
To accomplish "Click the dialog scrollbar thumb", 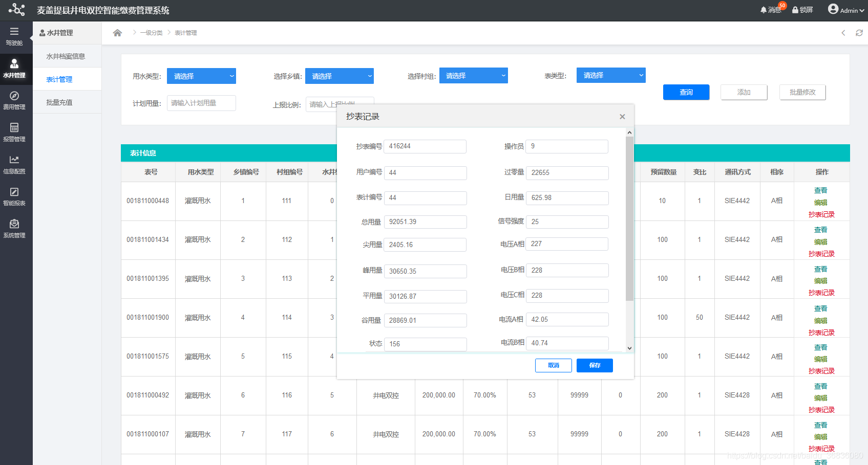I will [x=629, y=218].
